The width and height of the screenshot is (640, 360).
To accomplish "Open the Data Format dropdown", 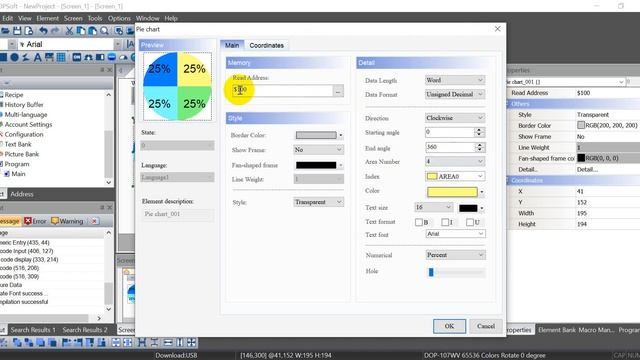I will tap(455, 94).
